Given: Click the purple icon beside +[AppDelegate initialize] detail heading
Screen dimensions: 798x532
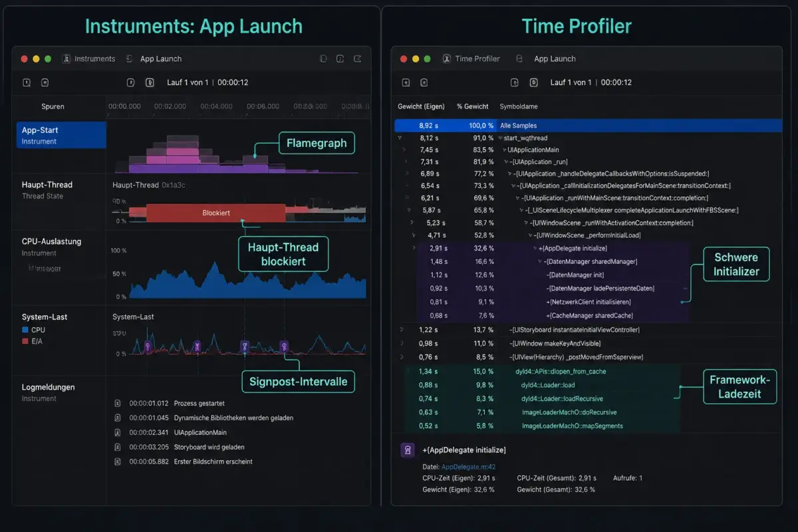Looking at the screenshot, I should (x=408, y=450).
